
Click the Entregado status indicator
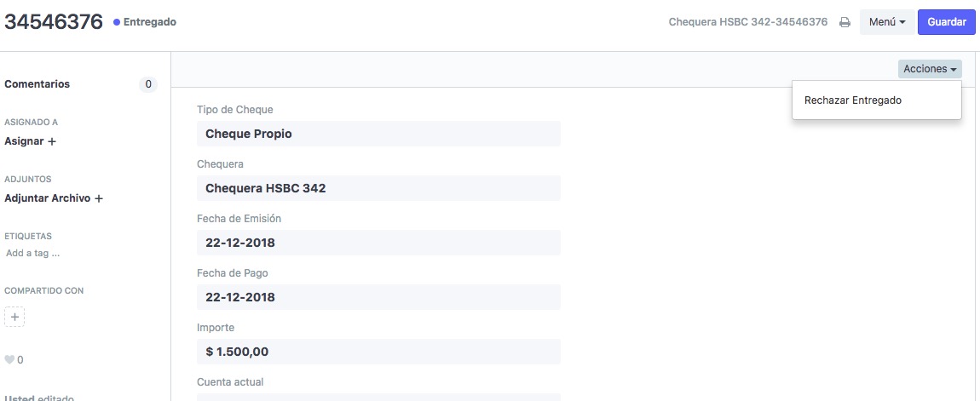point(144,22)
